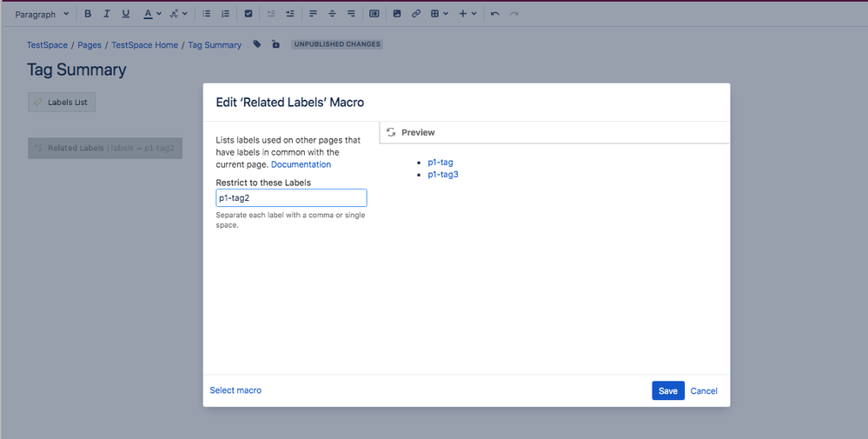Save the Related Labels macro
This screenshot has height=439, width=868.
(668, 391)
